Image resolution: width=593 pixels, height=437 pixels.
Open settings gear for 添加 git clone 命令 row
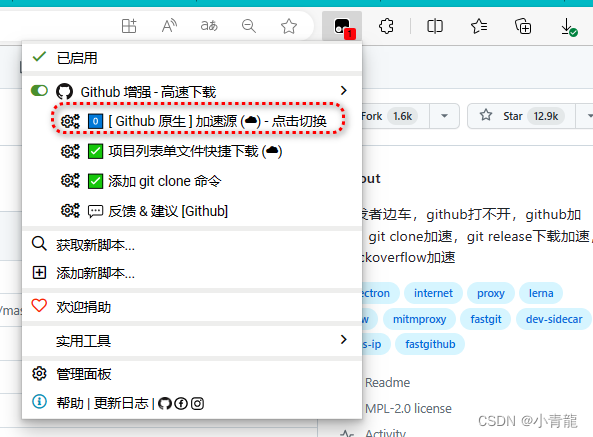pyautogui.click(x=70, y=181)
